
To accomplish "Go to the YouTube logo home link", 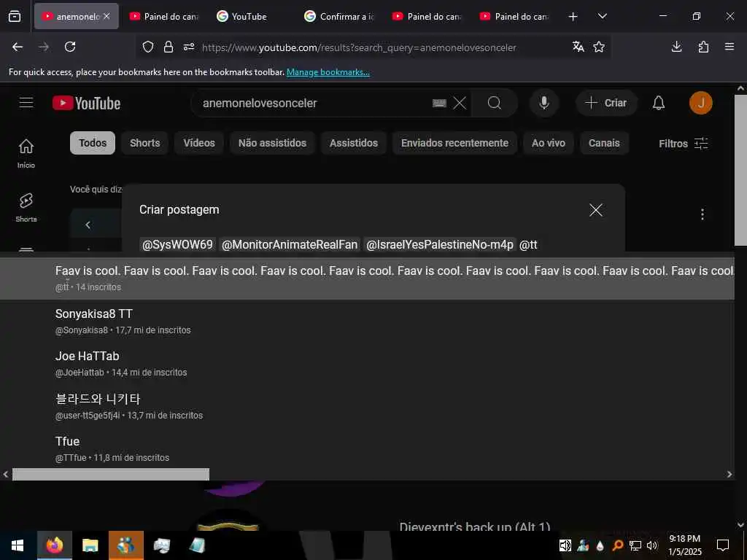I will pos(87,103).
